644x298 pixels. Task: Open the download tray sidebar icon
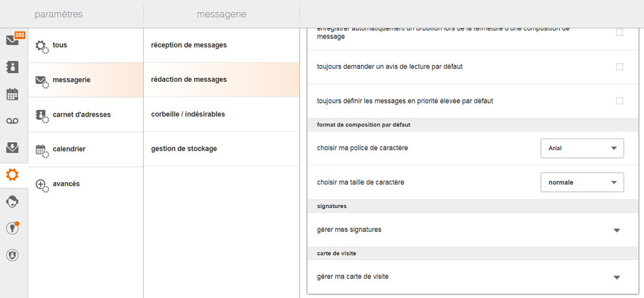[12, 147]
